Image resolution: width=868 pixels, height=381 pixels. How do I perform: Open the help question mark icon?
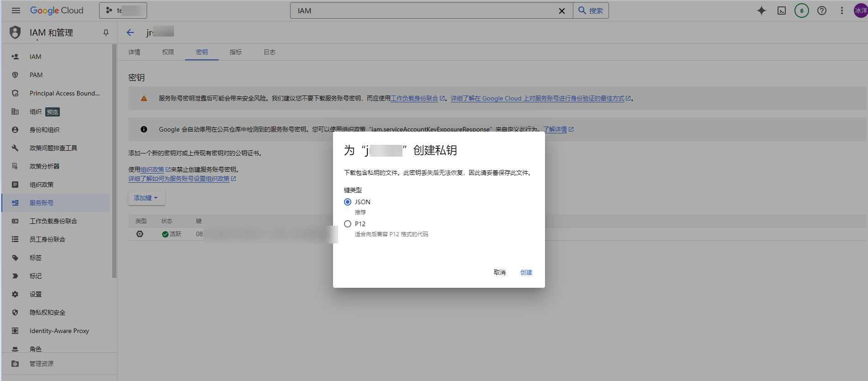(822, 11)
